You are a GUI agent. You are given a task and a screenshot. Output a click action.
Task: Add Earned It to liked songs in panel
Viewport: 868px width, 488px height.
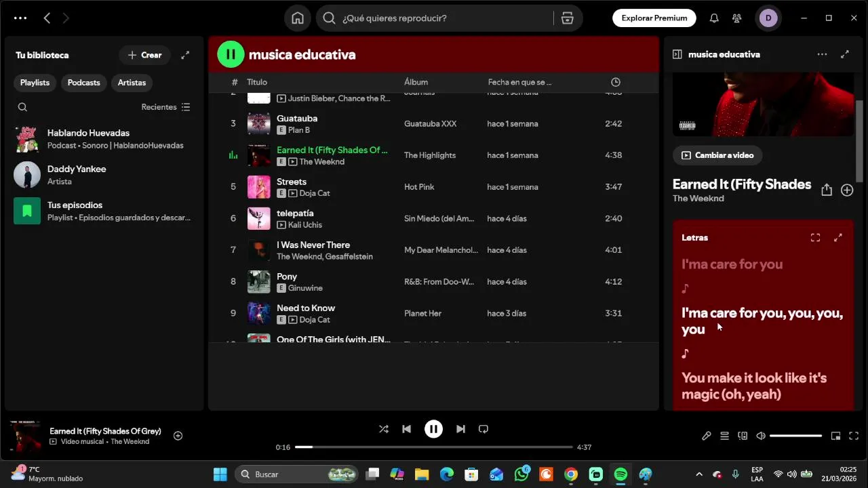847,190
